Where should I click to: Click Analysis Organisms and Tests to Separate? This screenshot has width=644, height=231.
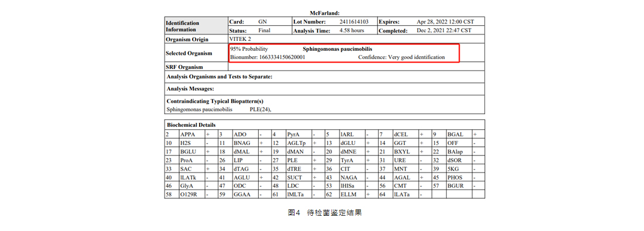point(220,77)
